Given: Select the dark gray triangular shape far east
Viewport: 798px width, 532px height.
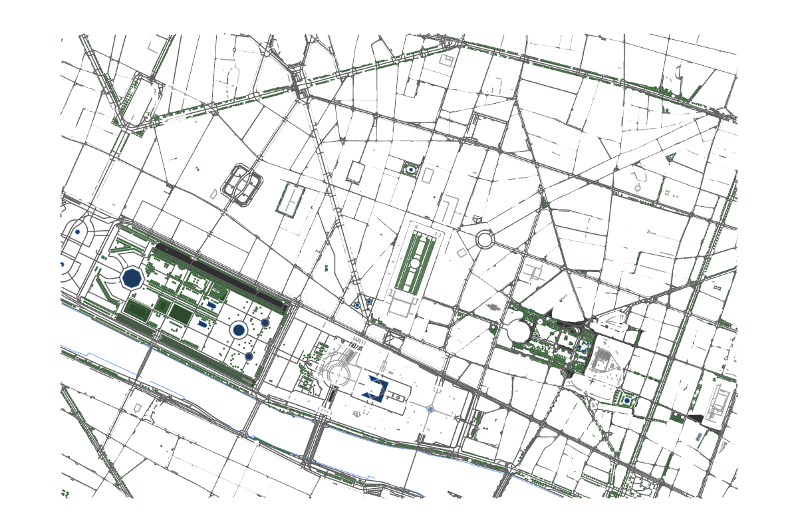Looking at the screenshot, I should click(696, 418).
